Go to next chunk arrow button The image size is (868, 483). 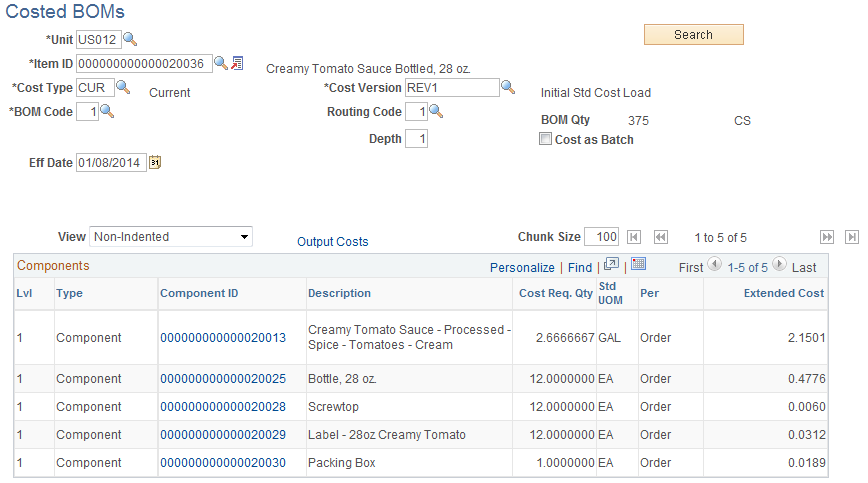tap(826, 237)
